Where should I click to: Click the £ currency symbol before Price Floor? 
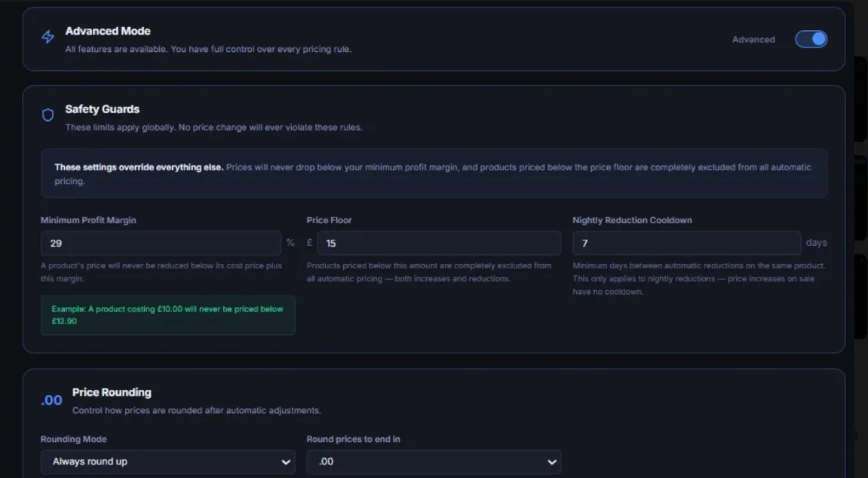pyautogui.click(x=309, y=243)
